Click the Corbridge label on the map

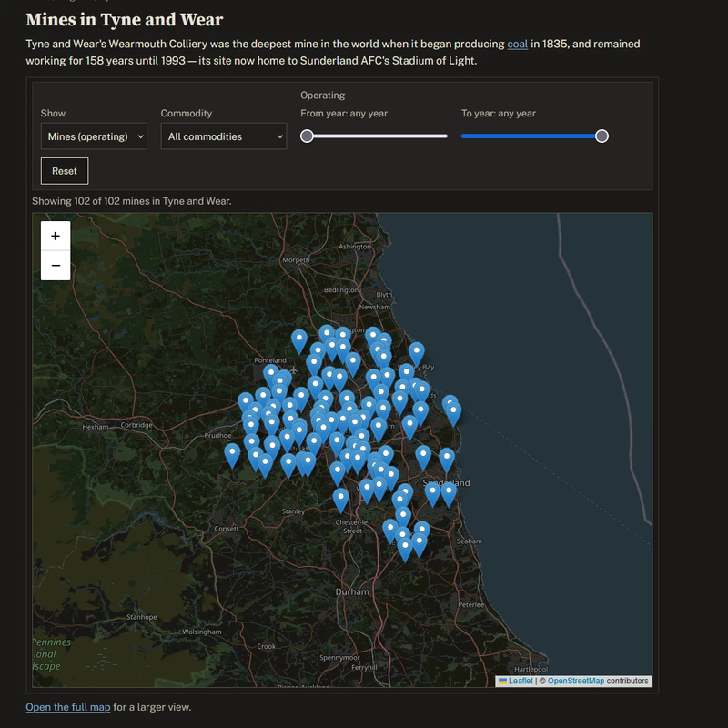coord(136,425)
